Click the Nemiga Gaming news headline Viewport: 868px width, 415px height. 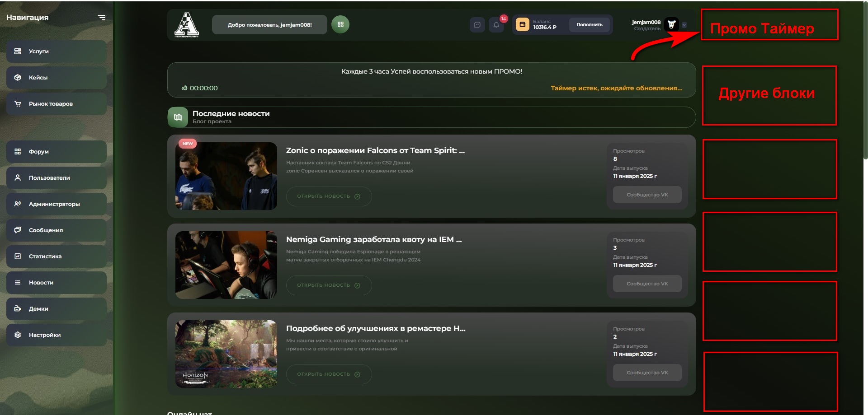pos(374,239)
